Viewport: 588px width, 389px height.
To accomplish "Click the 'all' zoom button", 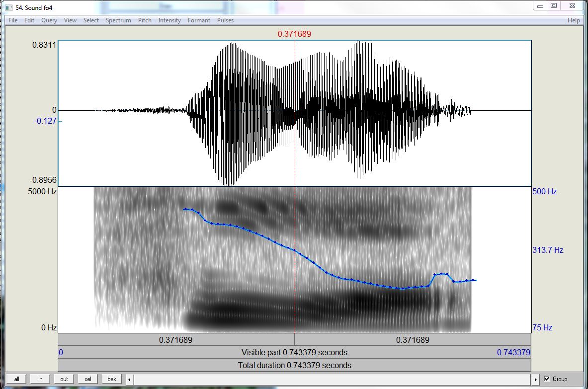I will [16, 379].
